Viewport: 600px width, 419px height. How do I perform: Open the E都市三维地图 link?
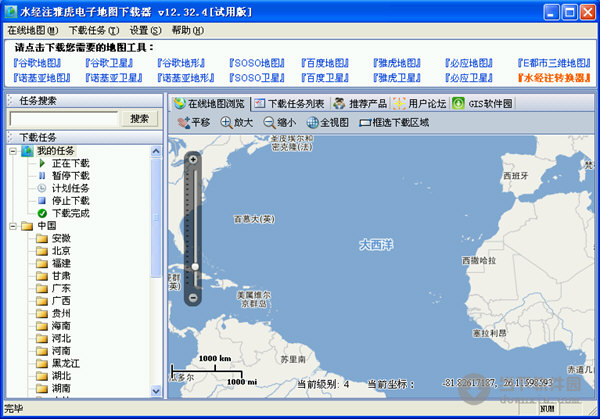pos(554,63)
